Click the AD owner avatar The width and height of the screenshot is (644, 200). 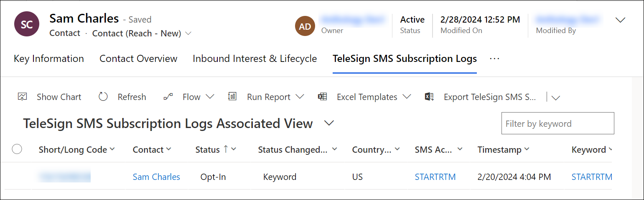pyautogui.click(x=305, y=26)
